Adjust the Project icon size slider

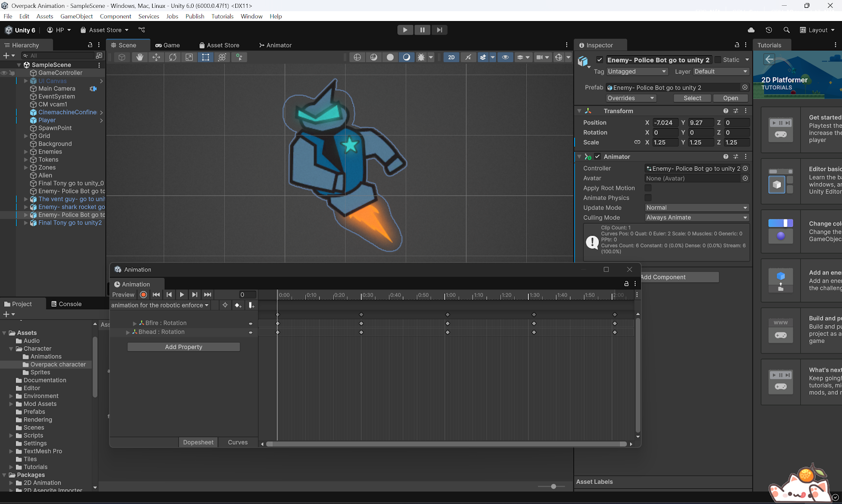click(x=553, y=486)
